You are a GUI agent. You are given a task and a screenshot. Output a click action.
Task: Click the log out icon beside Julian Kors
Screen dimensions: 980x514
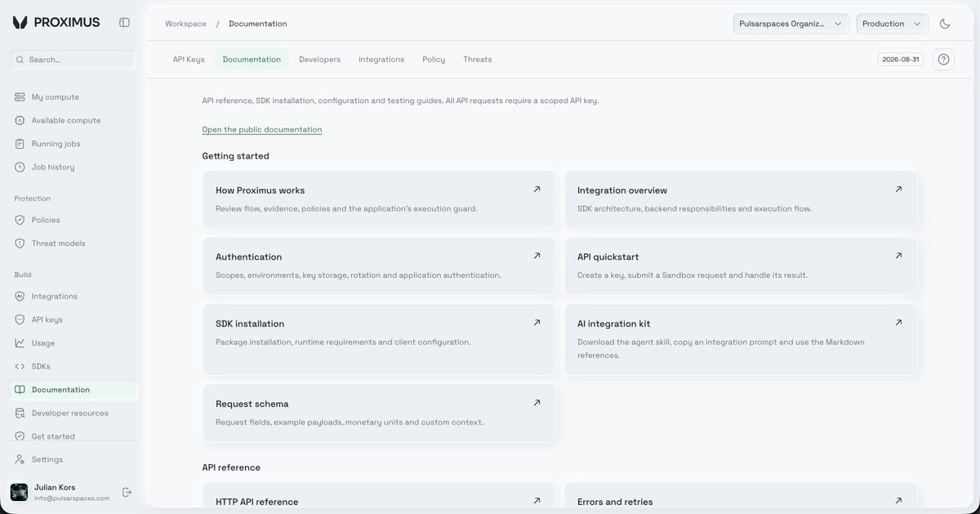[x=127, y=492]
